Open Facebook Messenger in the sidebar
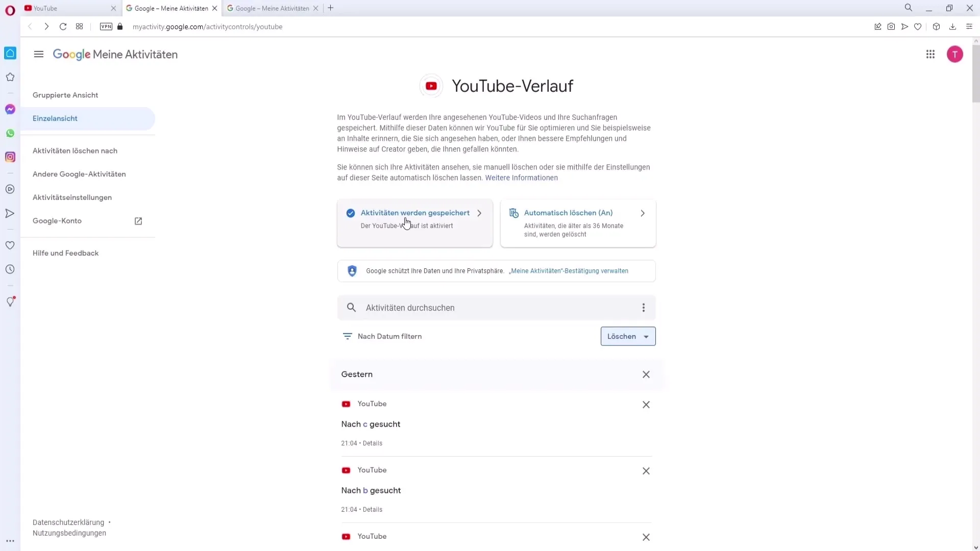980x551 pixels. click(10, 109)
